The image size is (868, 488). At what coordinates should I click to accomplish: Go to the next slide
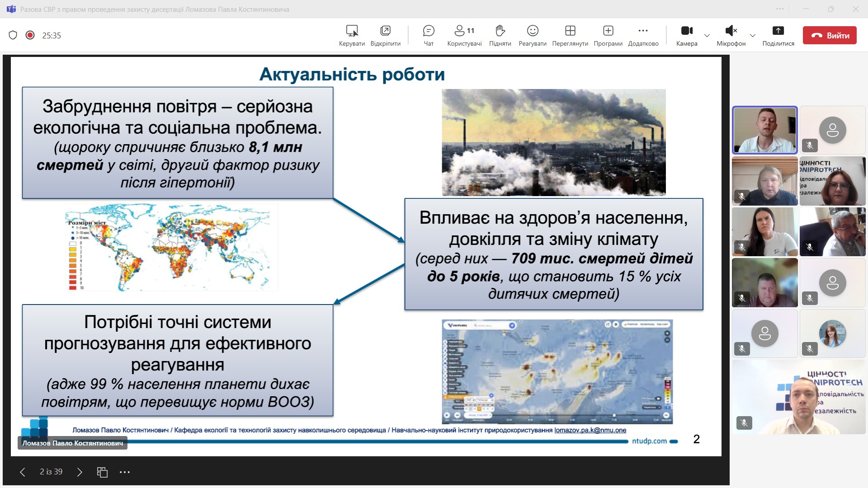(80, 472)
